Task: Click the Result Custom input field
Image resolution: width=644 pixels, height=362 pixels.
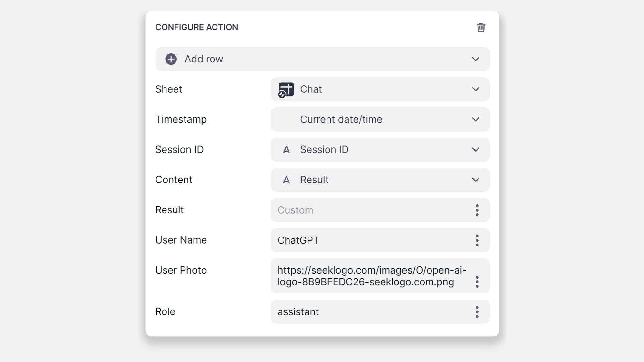Action: click(x=370, y=210)
